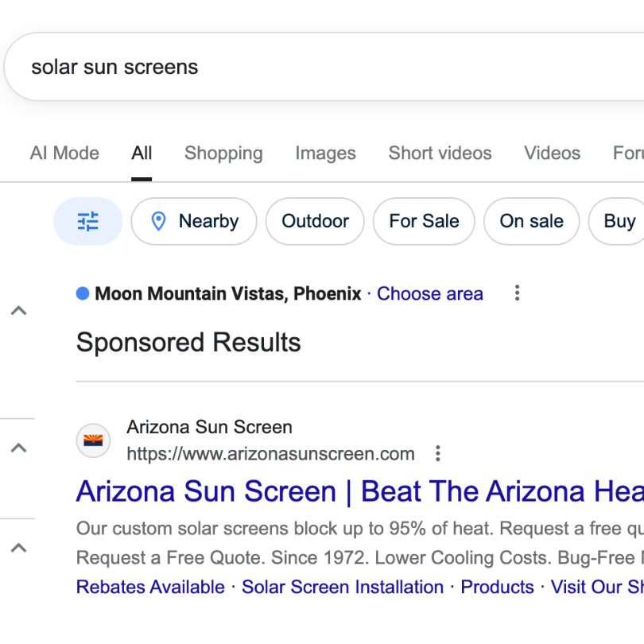644x644 pixels.
Task: Click the https://www.arizonasunscreen.com URL text
Action: click(x=270, y=454)
